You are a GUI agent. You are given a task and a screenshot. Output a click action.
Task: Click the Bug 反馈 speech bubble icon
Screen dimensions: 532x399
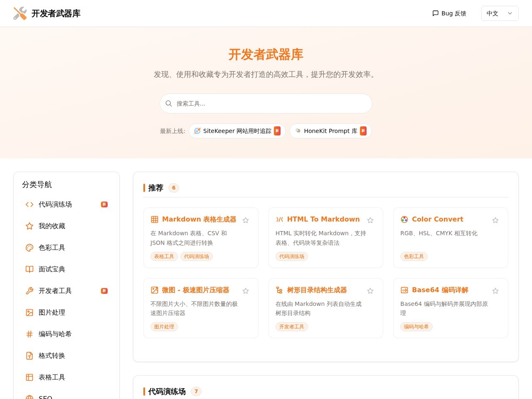coord(436,13)
